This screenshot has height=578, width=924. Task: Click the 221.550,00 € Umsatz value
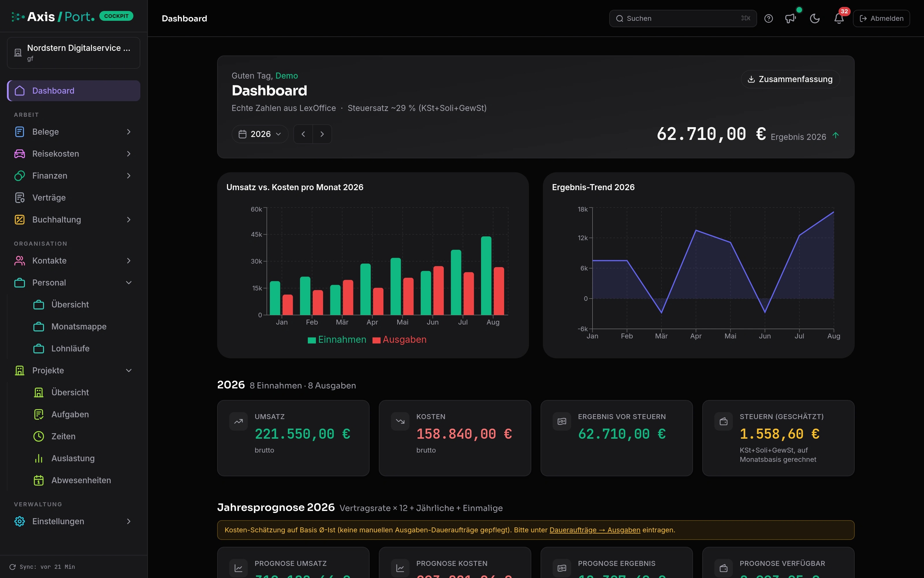pos(302,434)
